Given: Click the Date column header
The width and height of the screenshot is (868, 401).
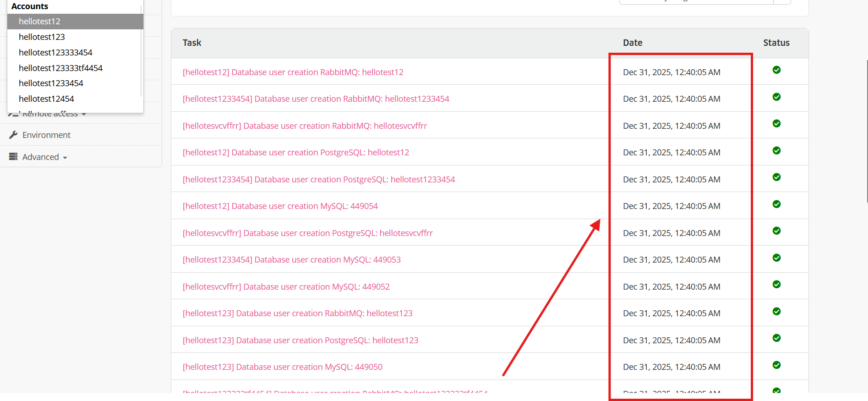Looking at the screenshot, I should [x=633, y=43].
